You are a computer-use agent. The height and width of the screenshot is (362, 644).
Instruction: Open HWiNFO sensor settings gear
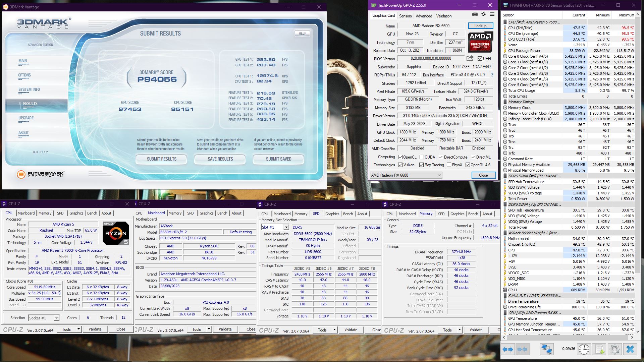pos(615,349)
